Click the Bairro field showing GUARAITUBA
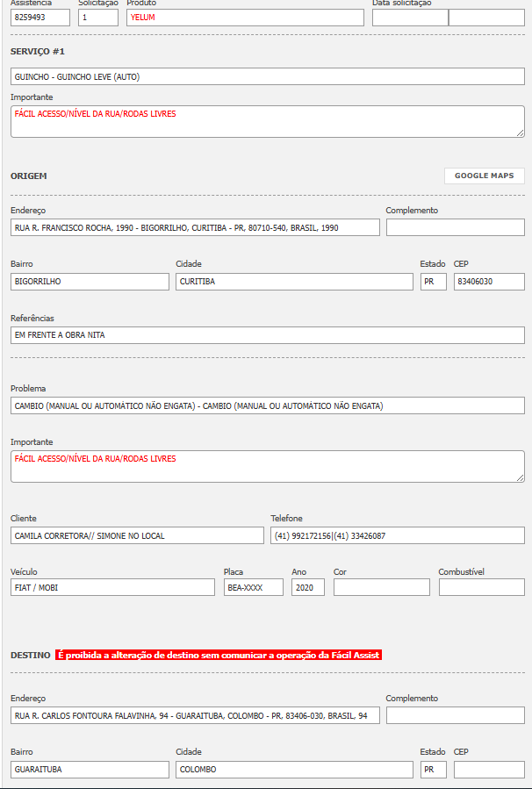This screenshot has height=789, width=532. 90,770
